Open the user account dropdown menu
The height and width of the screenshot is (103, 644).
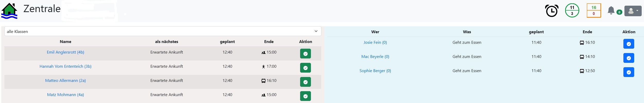click(633, 11)
